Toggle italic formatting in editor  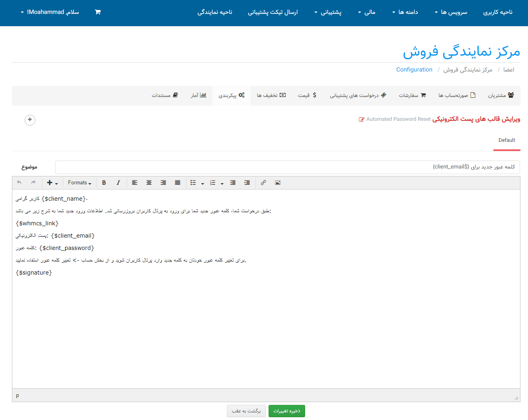tap(118, 183)
